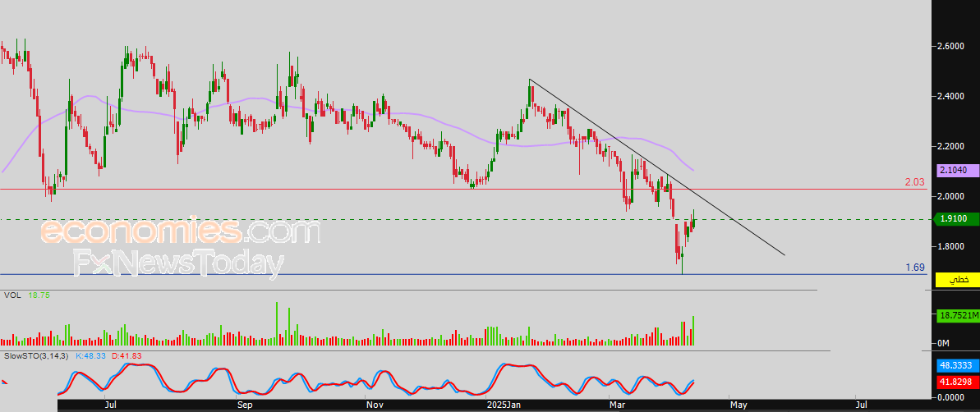
Task: Click the 0M volume axis label
Action: pyautogui.click(x=943, y=343)
